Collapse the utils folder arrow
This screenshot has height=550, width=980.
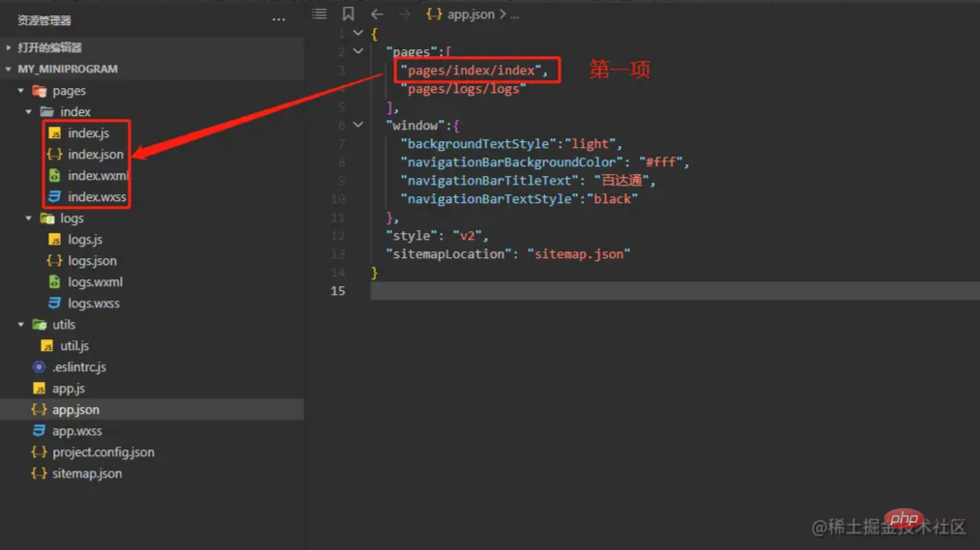(x=20, y=325)
